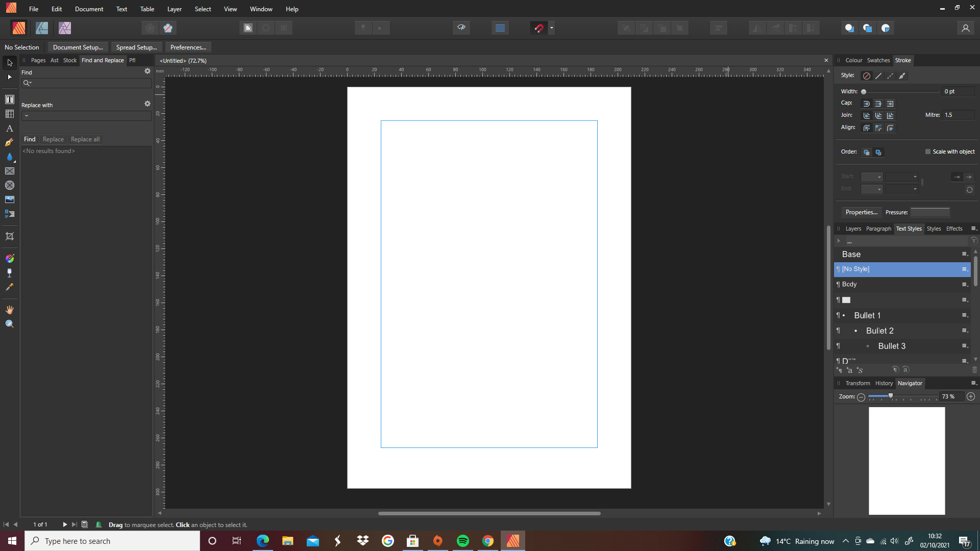This screenshot has height=551, width=980.
Task: Open the Bcdy style options menu
Action: [965, 285]
